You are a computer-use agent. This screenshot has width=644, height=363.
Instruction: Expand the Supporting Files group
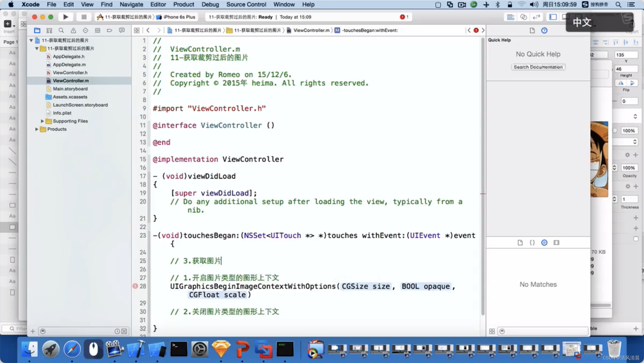(x=42, y=121)
